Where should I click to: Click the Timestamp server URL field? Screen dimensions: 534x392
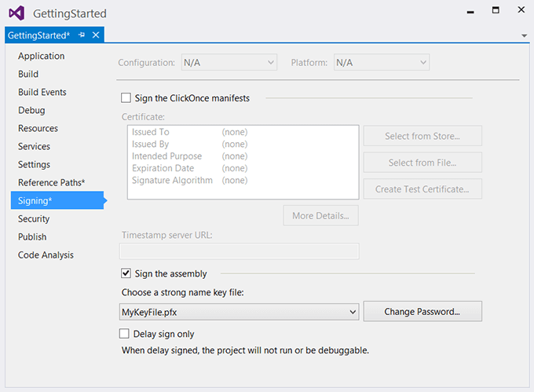click(239, 251)
